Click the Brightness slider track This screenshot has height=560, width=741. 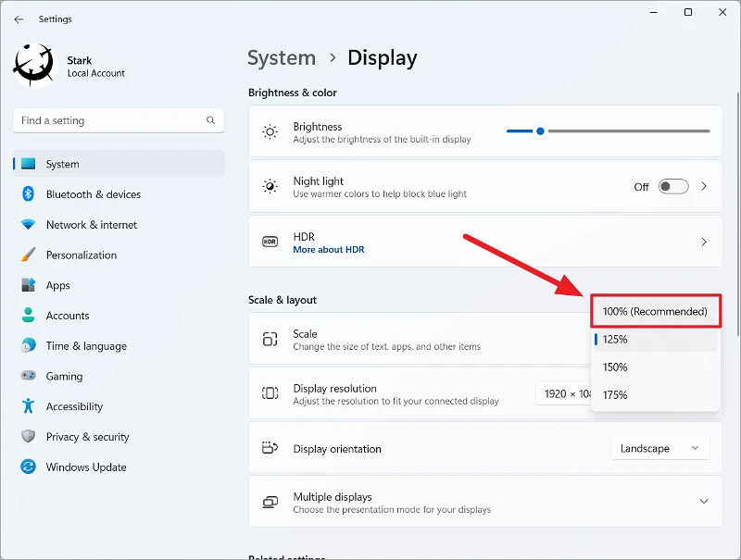pos(609,131)
